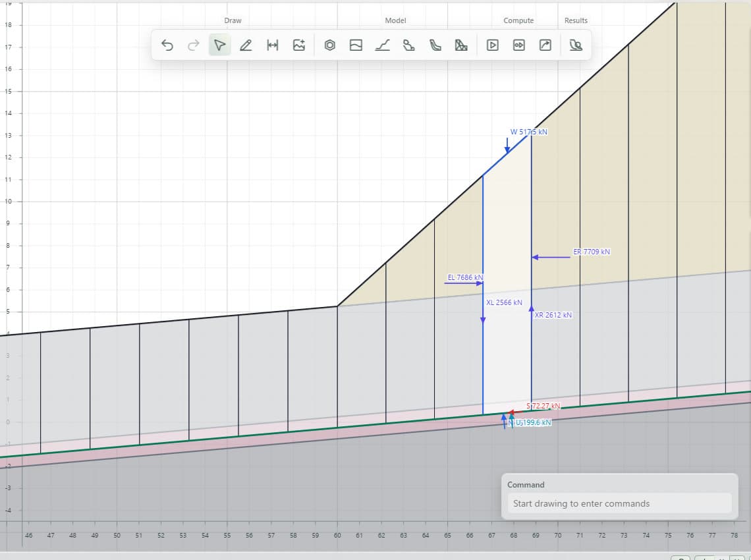This screenshot has width=751, height=560.
Task: Click the Command input field
Action: coord(619,503)
